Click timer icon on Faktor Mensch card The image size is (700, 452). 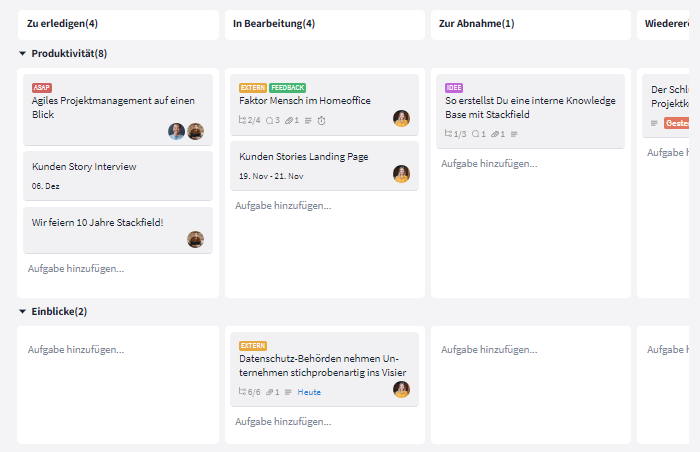(x=321, y=120)
